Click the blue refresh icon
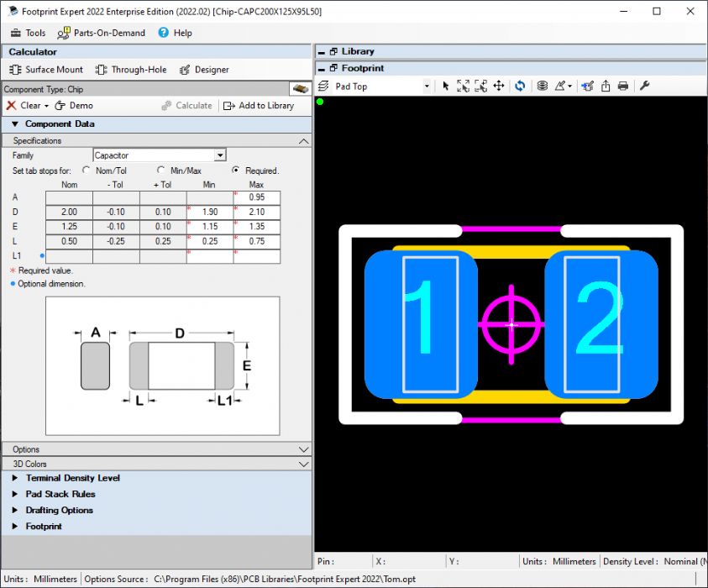The height and width of the screenshot is (588, 708). [520, 86]
